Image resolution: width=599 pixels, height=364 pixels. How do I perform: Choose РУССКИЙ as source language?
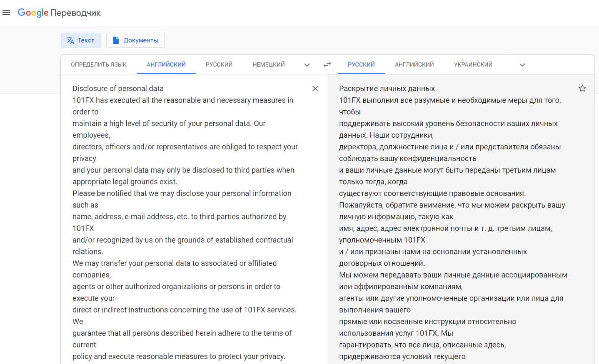(x=219, y=64)
